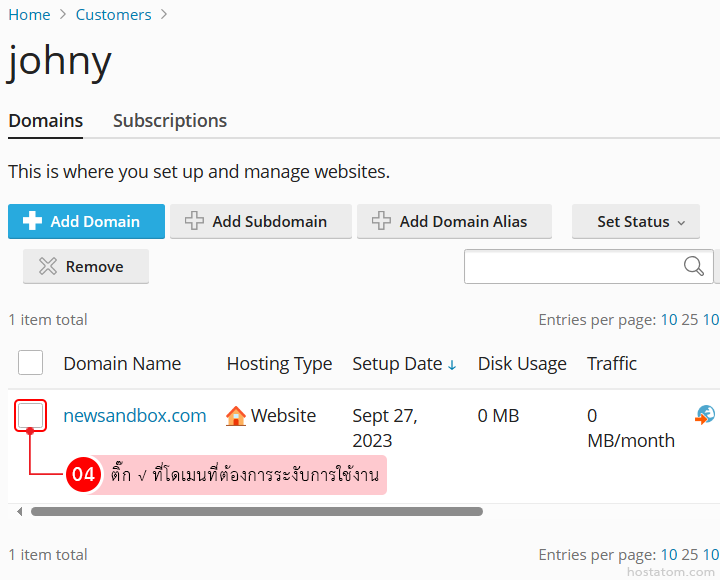Viewport: 720px width, 580px height.
Task: Open the newsandbox.com domain link
Action: point(135,416)
